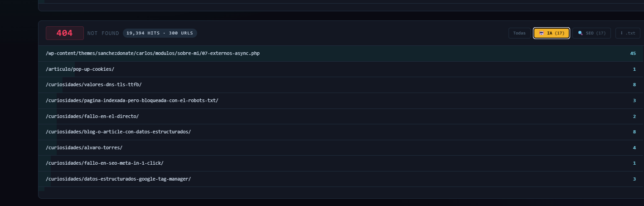This screenshot has height=206, width=644.
Task: Open the /articulo/pop-up-cookies/ URL
Action: [x=80, y=69]
